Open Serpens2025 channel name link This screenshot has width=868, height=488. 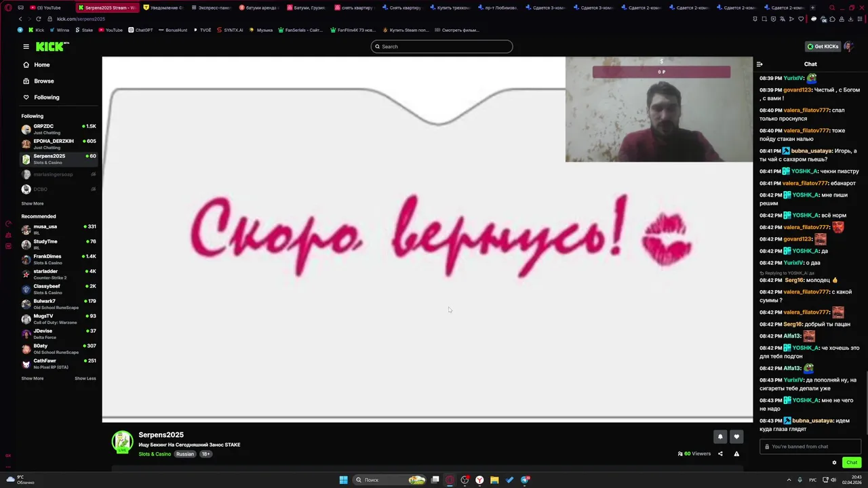161,435
